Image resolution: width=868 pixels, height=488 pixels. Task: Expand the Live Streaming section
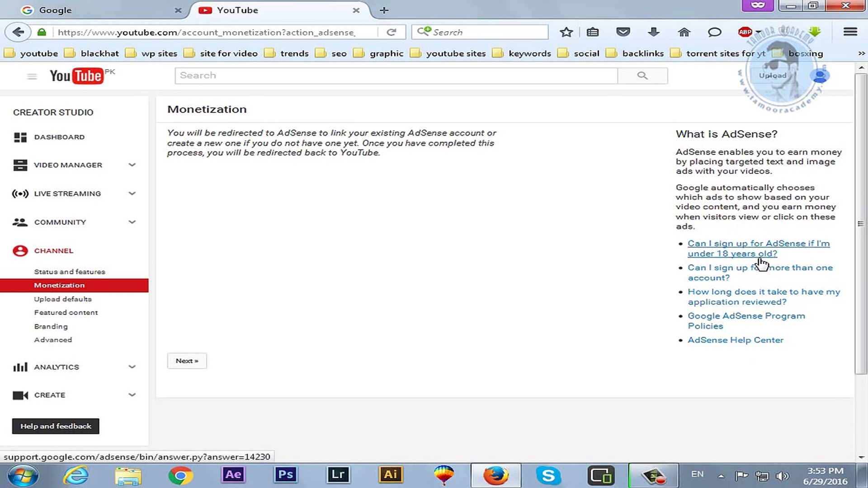tap(132, 193)
